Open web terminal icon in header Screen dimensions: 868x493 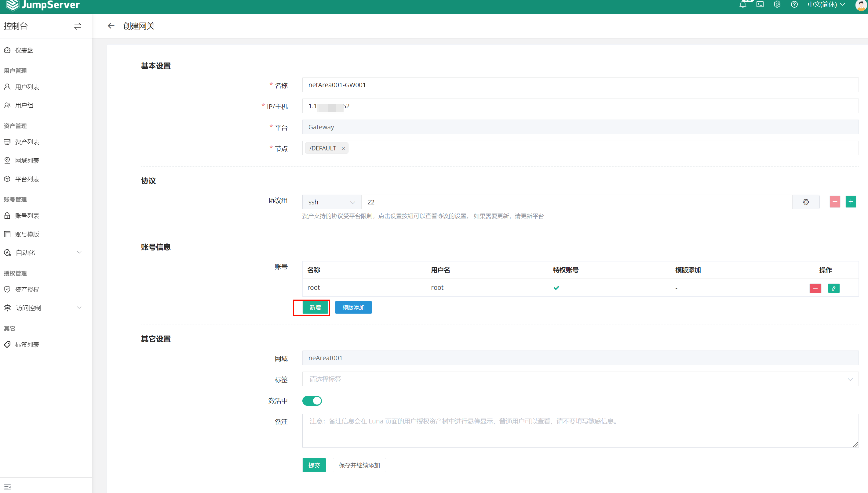(x=760, y=4)
